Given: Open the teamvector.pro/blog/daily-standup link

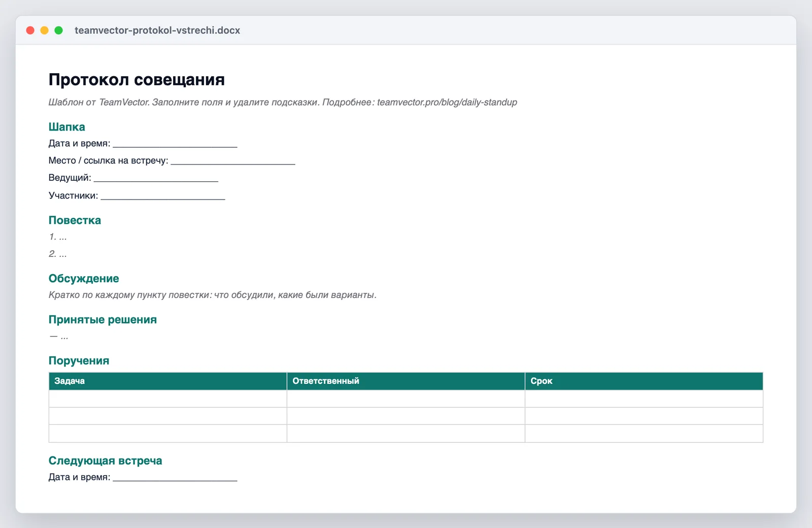Looking at the screenshot, I should point(447,102).
